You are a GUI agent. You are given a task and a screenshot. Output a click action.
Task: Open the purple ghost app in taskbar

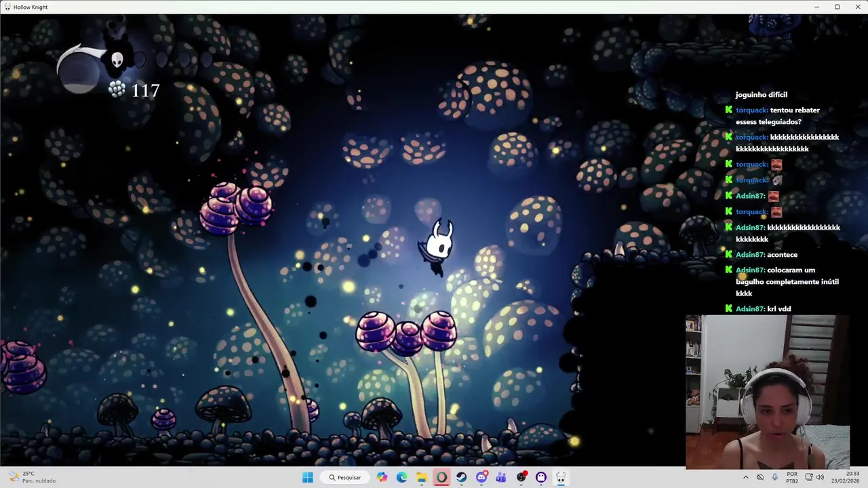coord(541,477)
